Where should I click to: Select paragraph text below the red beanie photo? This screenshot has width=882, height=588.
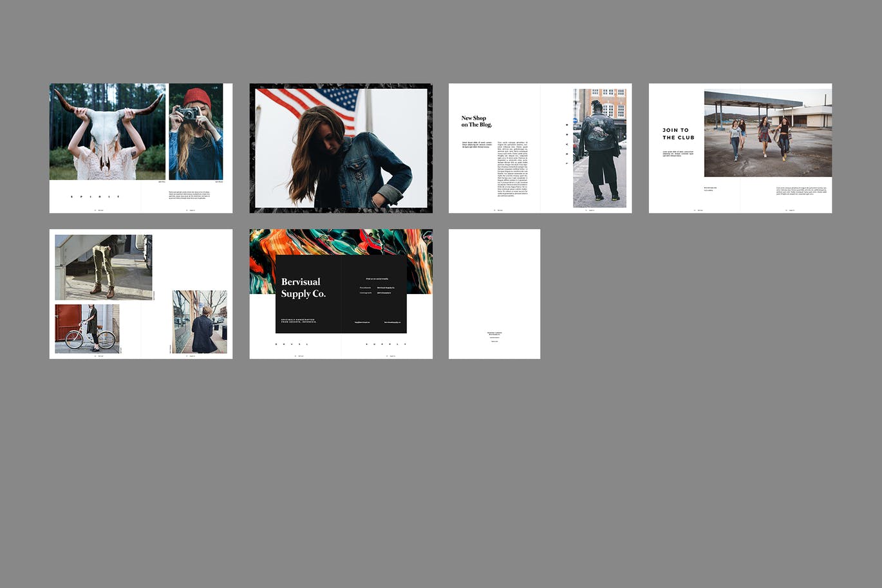(191, 194)
